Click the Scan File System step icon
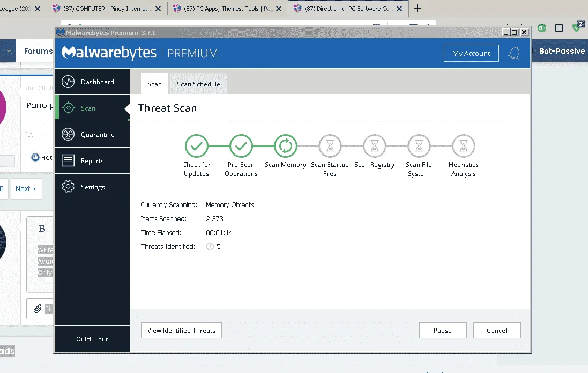Screen dimensions: 588x373 [419, 146]
